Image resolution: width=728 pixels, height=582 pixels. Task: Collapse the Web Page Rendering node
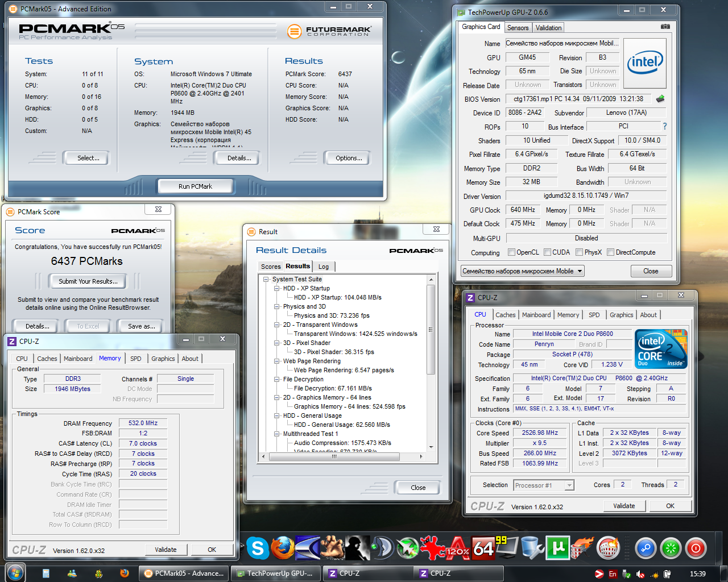click(277, 361)
